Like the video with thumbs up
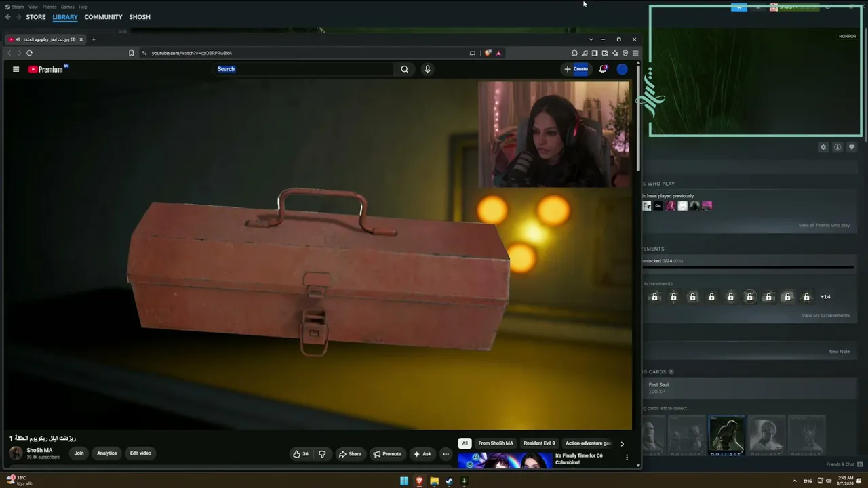 pyautogui.click(x=300, y=454)
